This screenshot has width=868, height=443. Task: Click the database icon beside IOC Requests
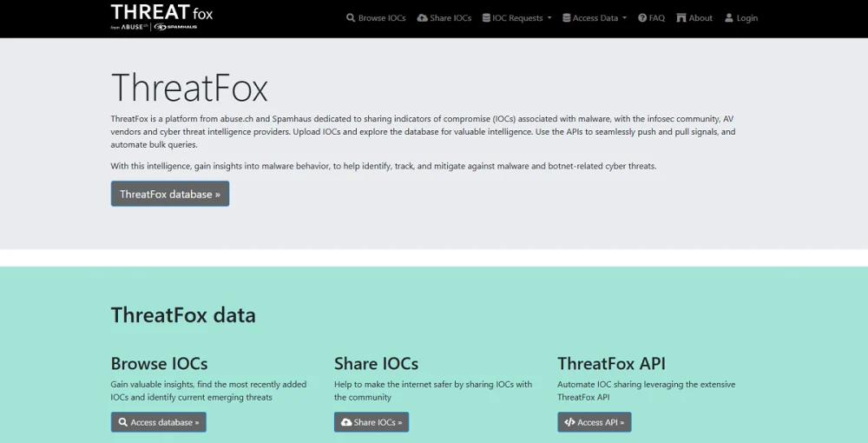pyautogui.click(x=486, y=17)
